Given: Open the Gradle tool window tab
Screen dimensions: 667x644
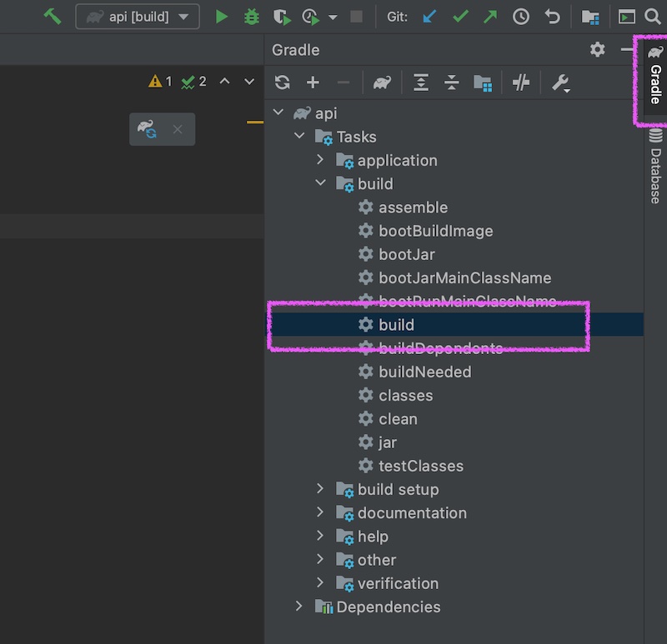Looking at the screenshot, I should [x=655, y=77].
